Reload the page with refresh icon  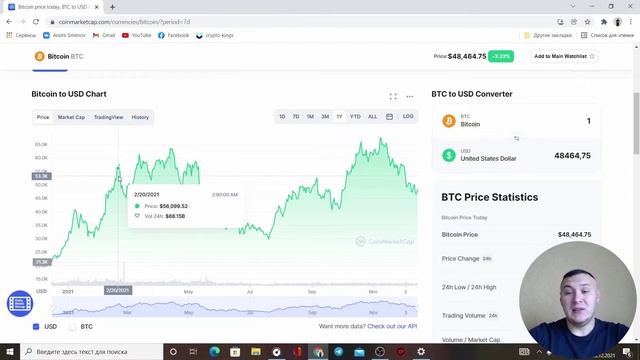36,22
